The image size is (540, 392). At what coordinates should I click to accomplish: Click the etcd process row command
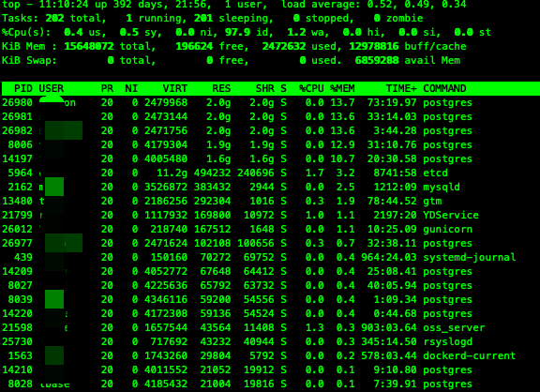(x=435, y=173)
